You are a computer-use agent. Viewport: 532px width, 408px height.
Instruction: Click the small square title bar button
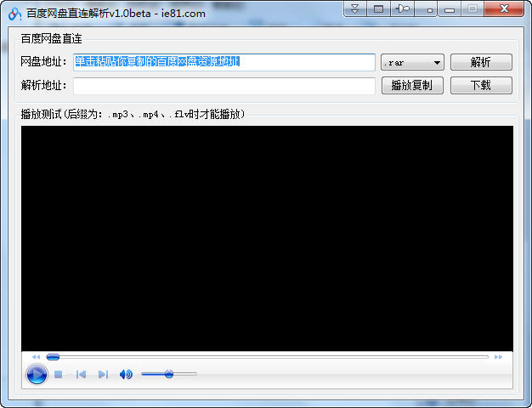click(x=426, y=8)
